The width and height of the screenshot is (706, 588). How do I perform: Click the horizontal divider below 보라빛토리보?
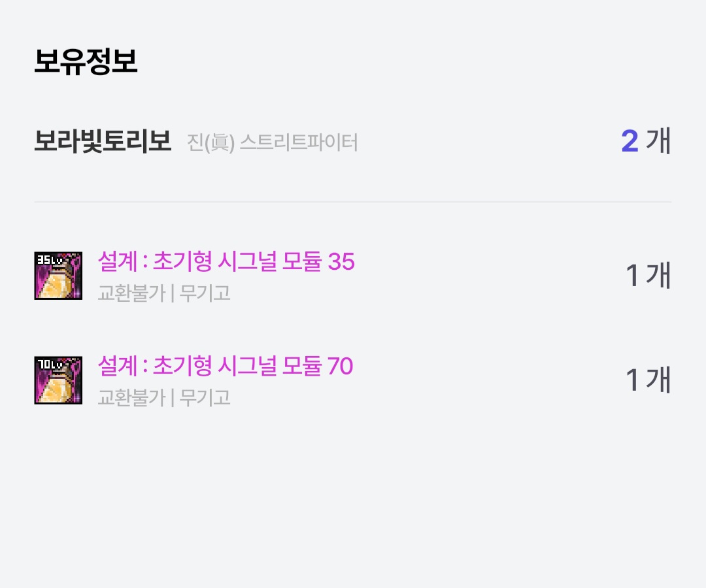point(353,203)
